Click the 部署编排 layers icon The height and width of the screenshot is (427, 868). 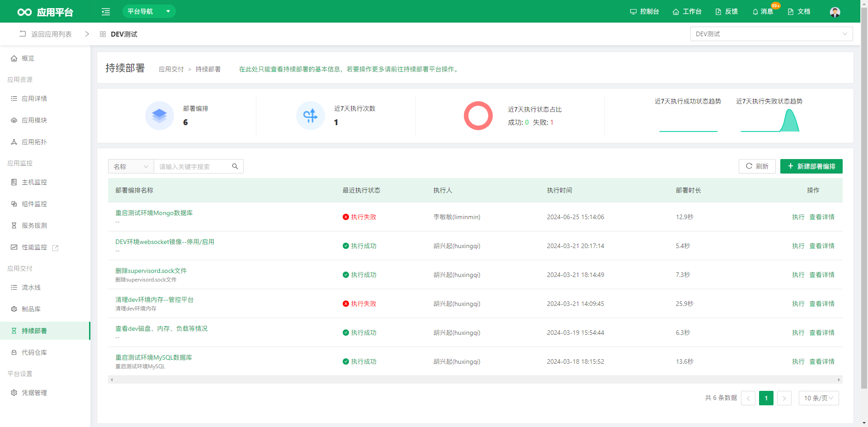(x=159, y=116)
